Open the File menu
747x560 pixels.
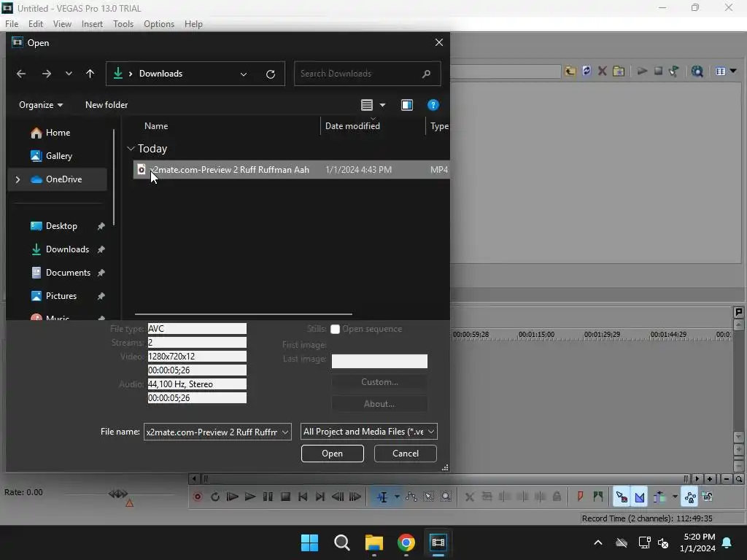coord(12,24)
